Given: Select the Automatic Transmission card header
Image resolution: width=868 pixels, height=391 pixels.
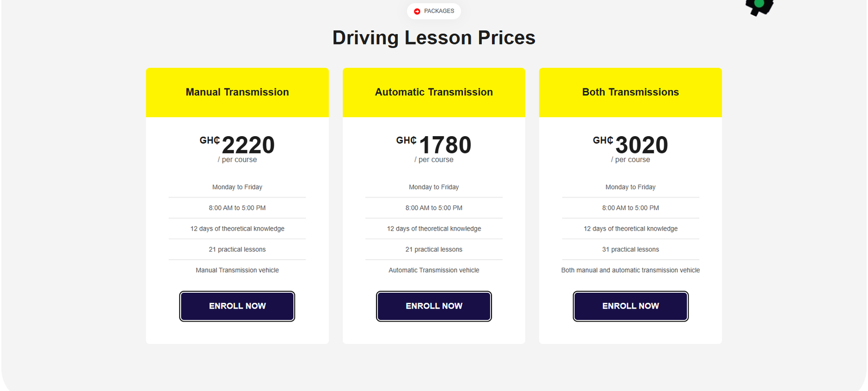Looking at the screenshot, I should coord(434,92).
